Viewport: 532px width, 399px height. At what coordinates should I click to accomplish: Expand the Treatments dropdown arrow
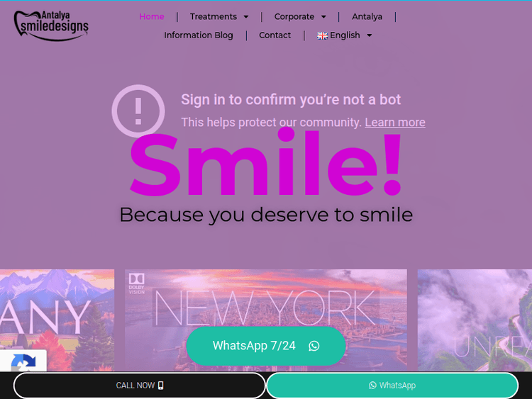[246, 16]
